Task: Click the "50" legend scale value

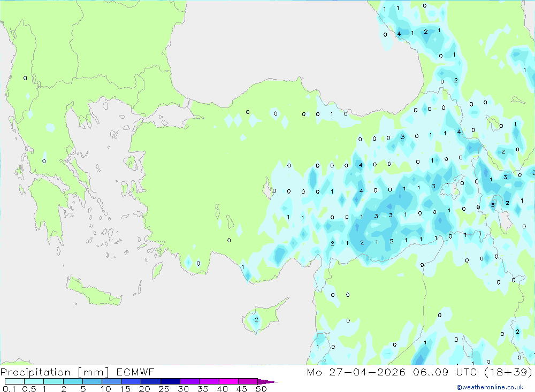Action: (261, 389)
